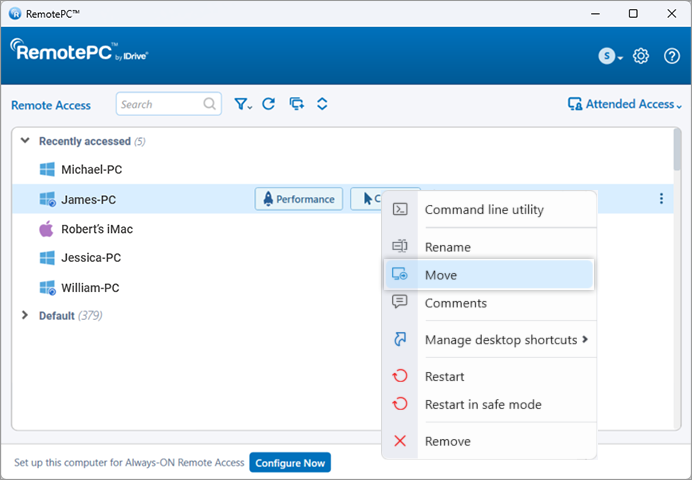Screen dimensions: 692x480
Task: Click the Configure Now button
Action: [x=289, y=463]
